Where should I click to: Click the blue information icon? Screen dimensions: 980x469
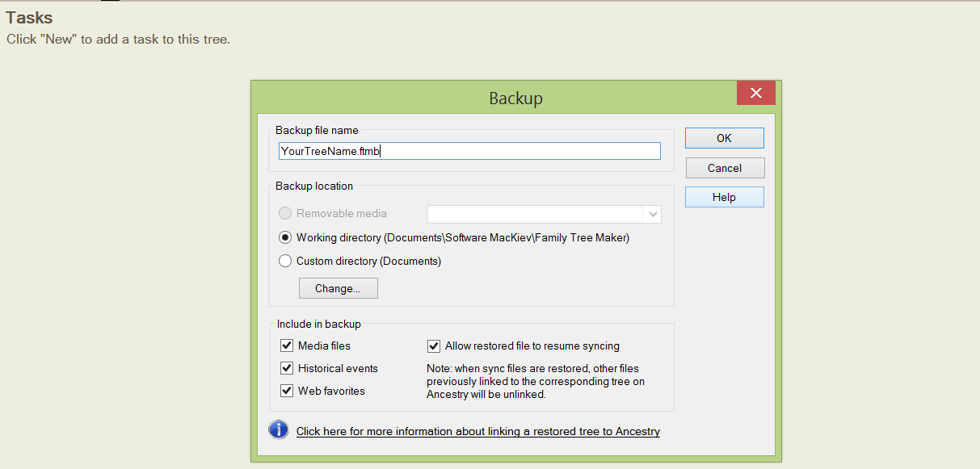pyautogui.click(x=279, y=429)
